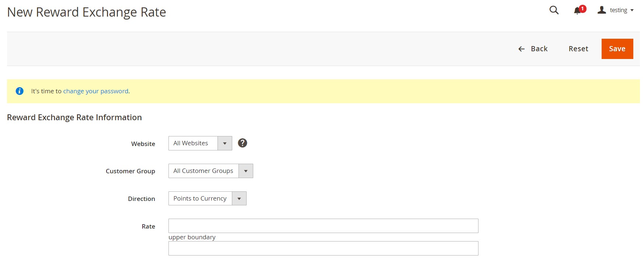The height and width of the screenshot is (264, 644).
Task: Focus the first Rate input field
Action: 323,226
